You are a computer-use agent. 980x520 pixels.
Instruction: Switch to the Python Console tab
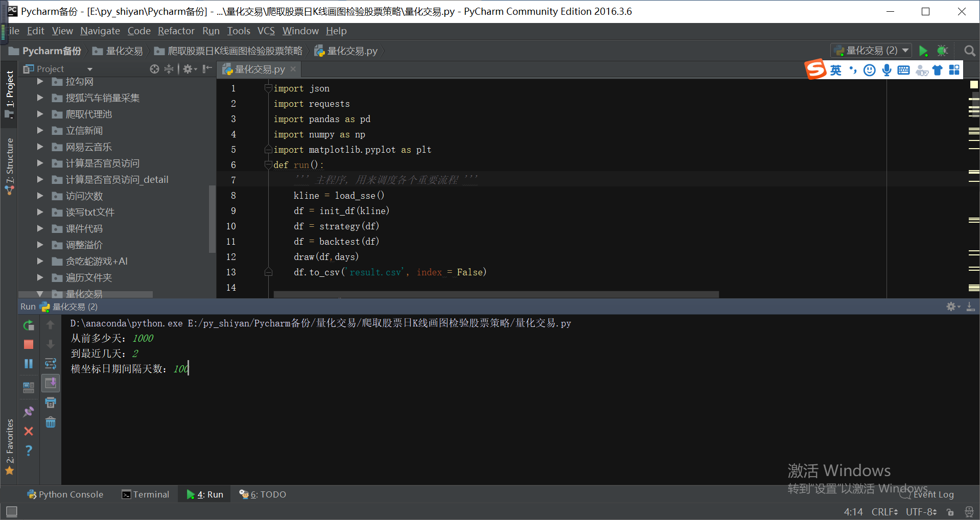65,494
